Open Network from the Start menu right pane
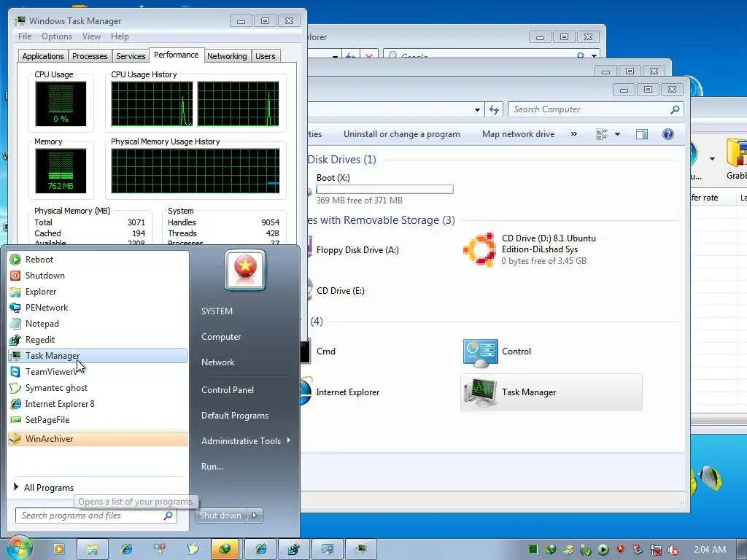This screenshot has height=560, width=747. coord(217,362)
